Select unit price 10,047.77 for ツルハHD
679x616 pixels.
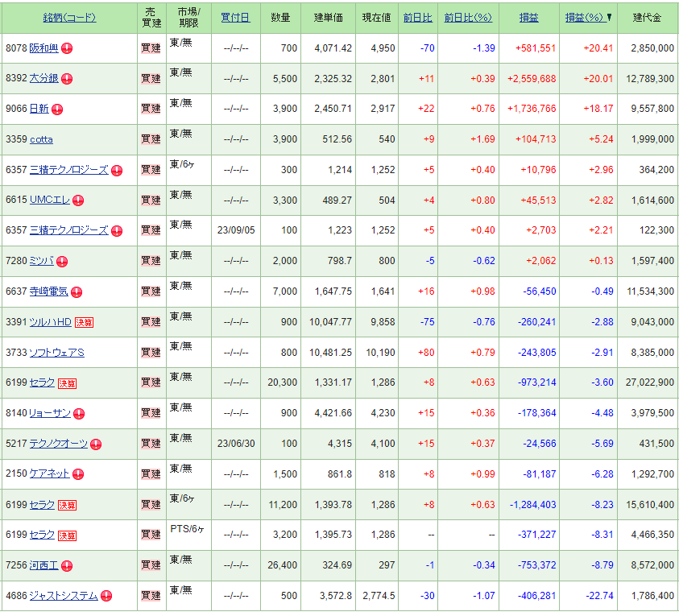(330, 322)
